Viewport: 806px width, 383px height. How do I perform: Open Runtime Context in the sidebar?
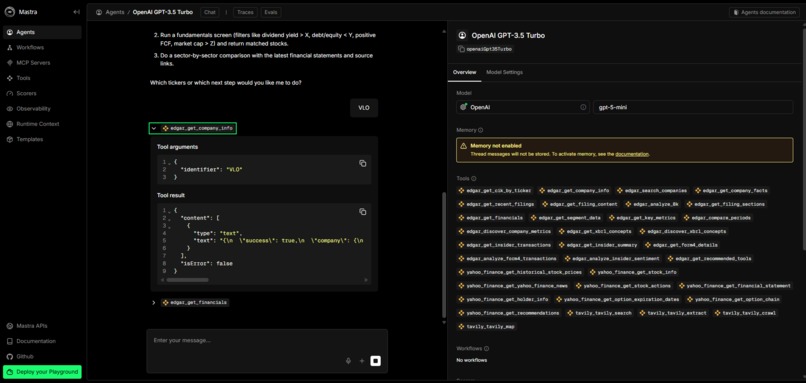click(x=42, y=124)
